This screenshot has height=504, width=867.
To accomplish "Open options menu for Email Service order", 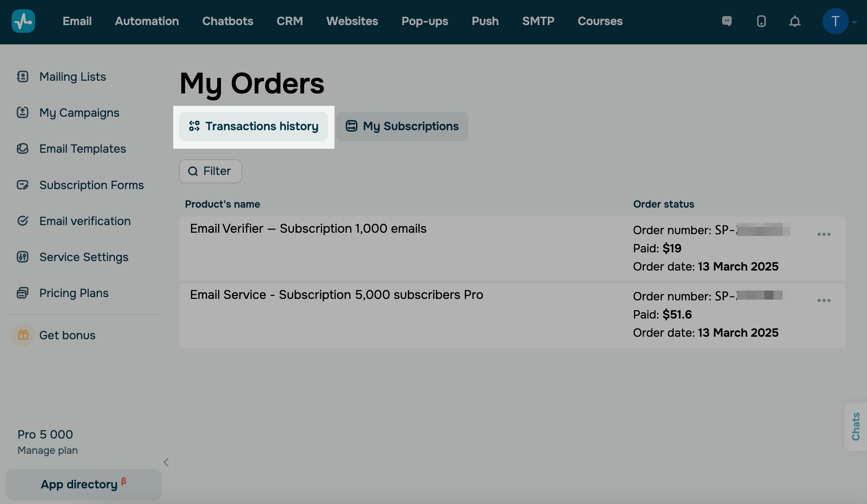I will tap(824, 300).
